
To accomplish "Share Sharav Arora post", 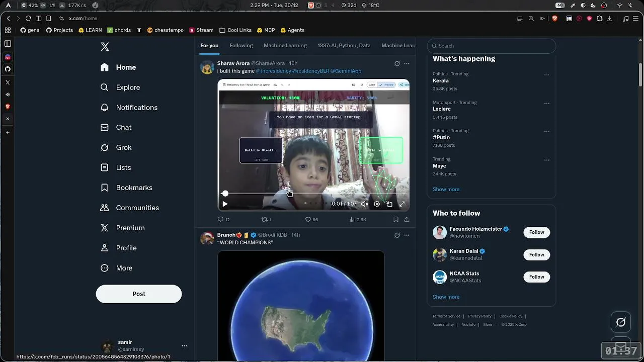I will click(x=407, y=220).
